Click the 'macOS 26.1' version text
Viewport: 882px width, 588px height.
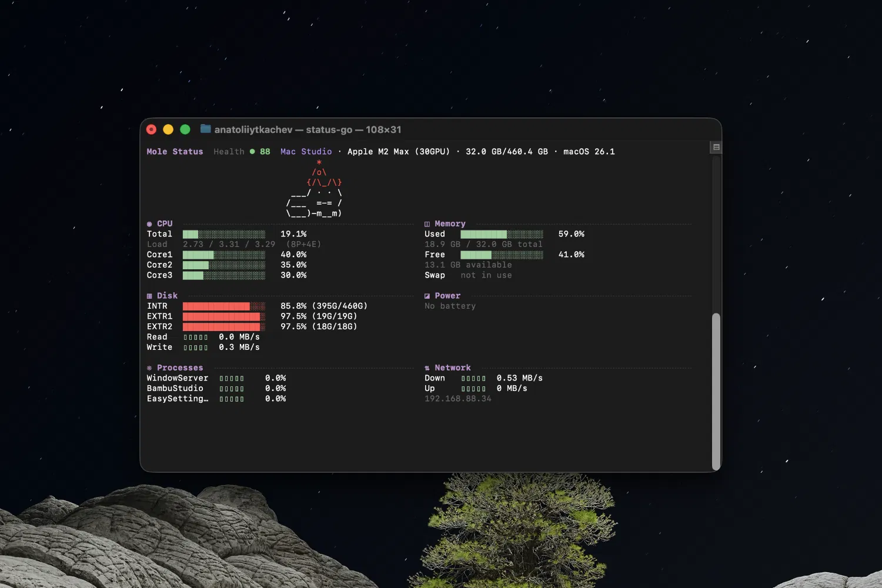[589, 152]
